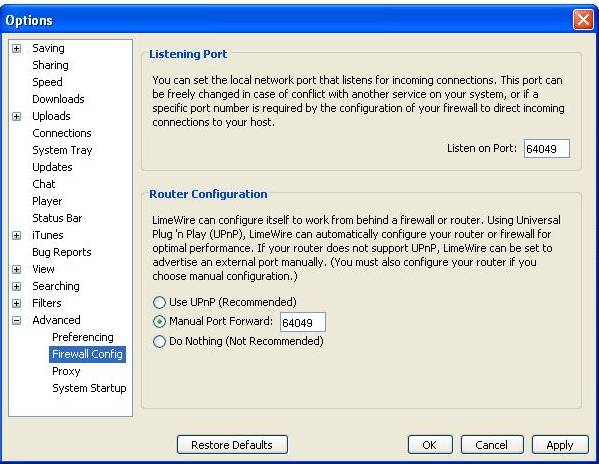Expand the Searching tree node

pyautogui.click(x=16, y=286)
